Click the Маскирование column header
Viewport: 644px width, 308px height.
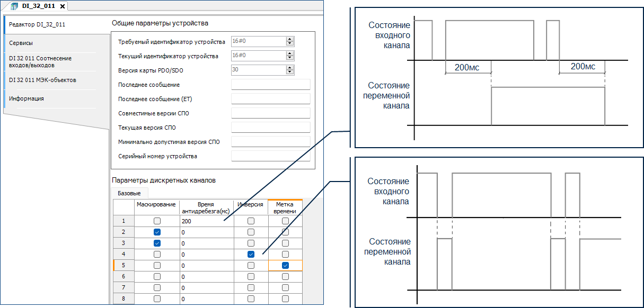coord(156,204)
